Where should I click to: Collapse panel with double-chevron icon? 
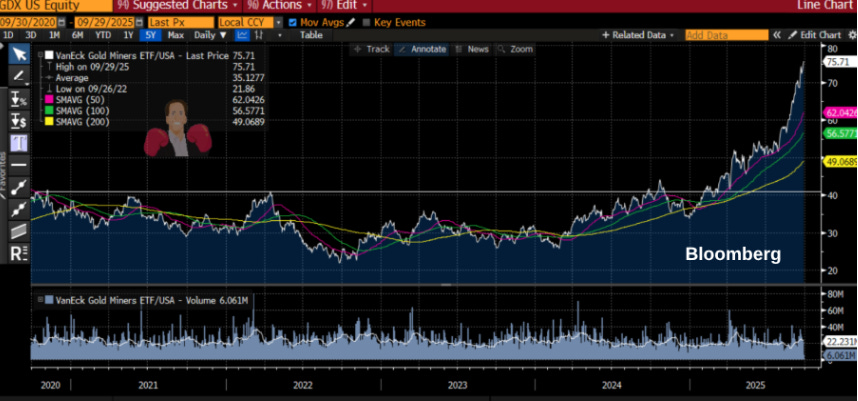777,35
